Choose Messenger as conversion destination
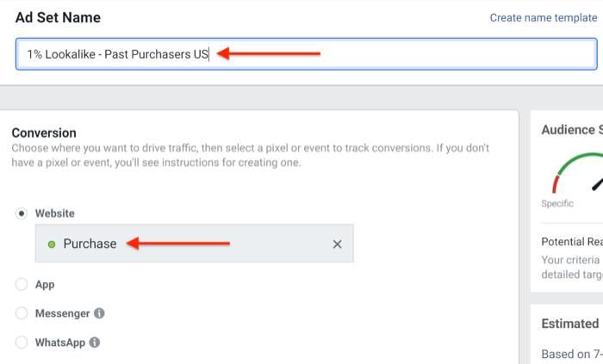603x364 pixels. [x=22, y=313]
